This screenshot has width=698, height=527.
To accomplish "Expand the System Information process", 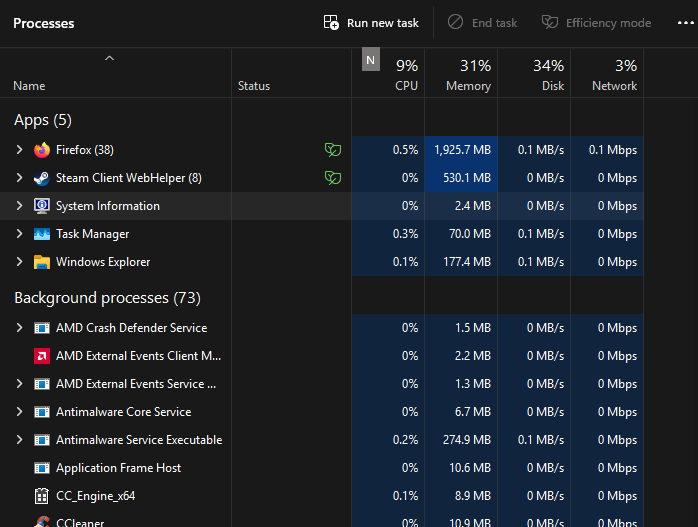I will pyautogui.click(x=19, y=206).
